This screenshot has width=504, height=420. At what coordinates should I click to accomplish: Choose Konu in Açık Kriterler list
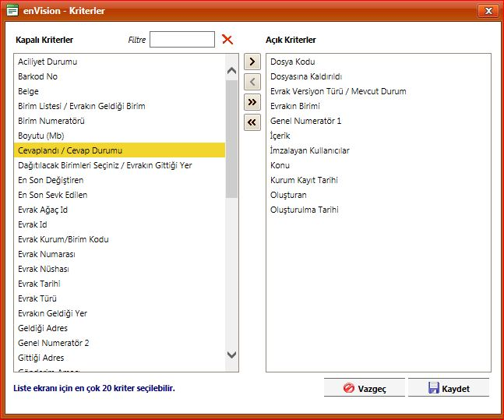pos(379,165)
